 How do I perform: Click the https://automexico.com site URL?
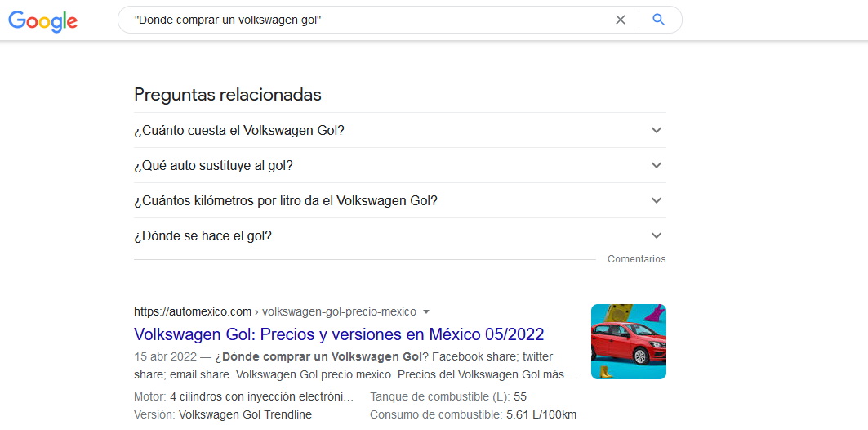193,311
